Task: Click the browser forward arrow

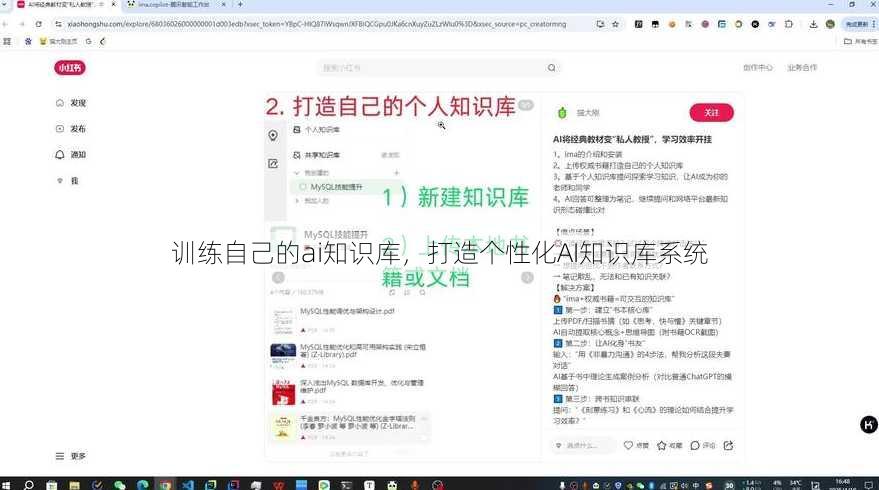Action: pyautogui.click(x=22, y=24)
